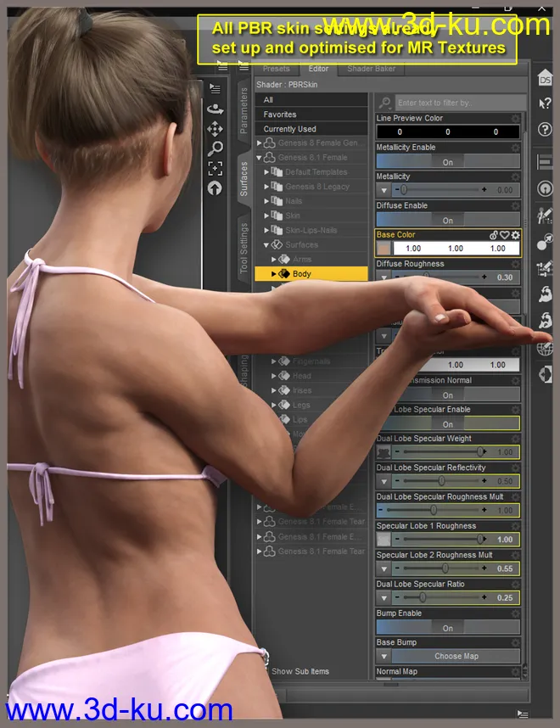Click the Base Color swatch
This screenshot has height=728, width=560.
click(384, 249)
